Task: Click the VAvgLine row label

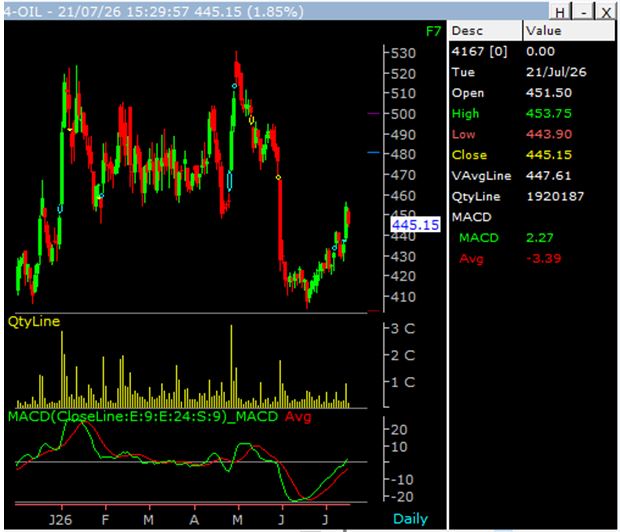Action: 481,176
